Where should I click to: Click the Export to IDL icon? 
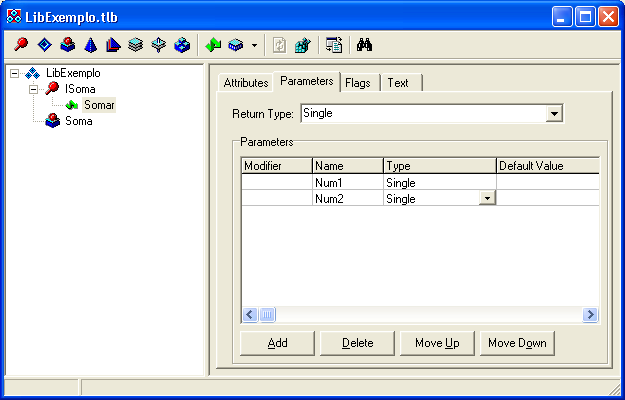click(334, 45)
